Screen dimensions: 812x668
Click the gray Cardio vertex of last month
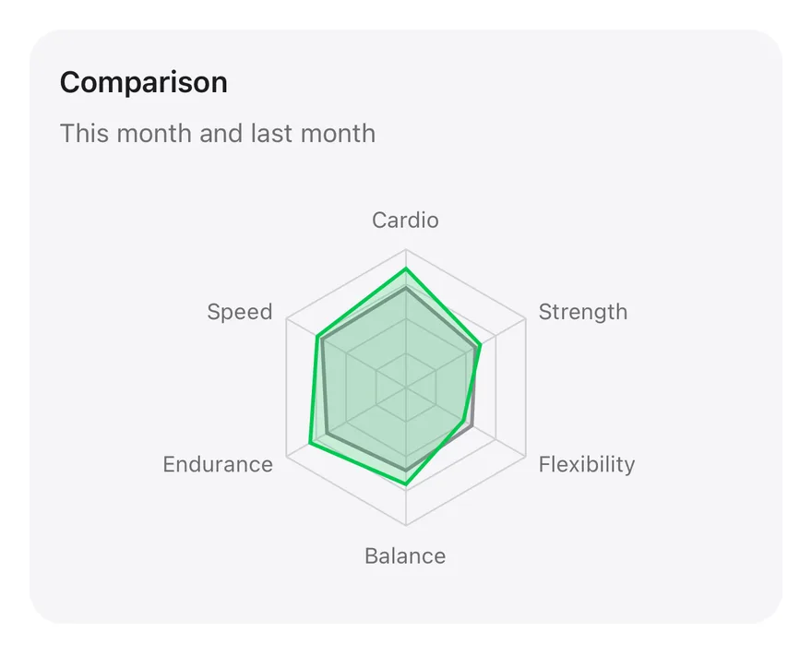(x=406, y=289)
